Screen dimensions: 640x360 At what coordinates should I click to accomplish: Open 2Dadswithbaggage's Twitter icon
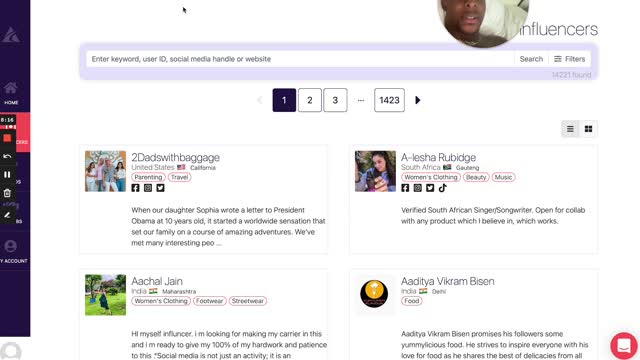click(160, 188)
